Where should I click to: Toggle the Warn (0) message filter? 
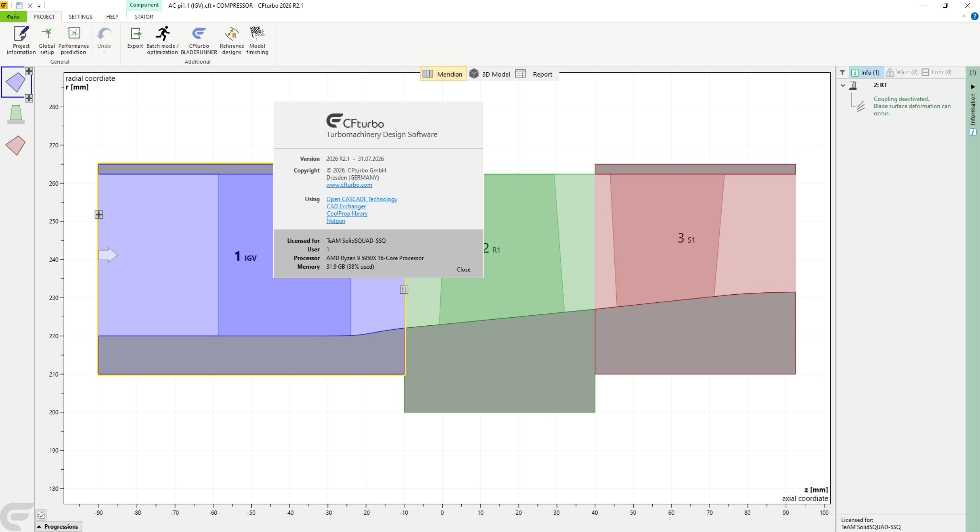(902, 72)
